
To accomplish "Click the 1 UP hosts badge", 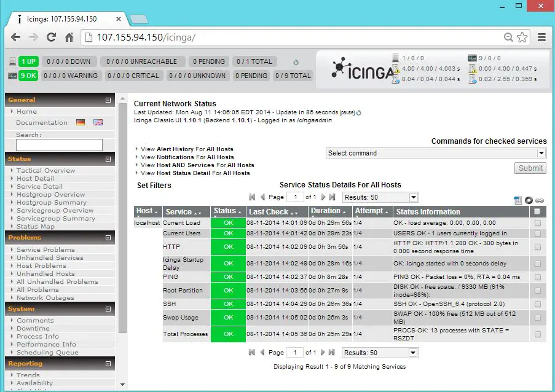I will 28,61.
